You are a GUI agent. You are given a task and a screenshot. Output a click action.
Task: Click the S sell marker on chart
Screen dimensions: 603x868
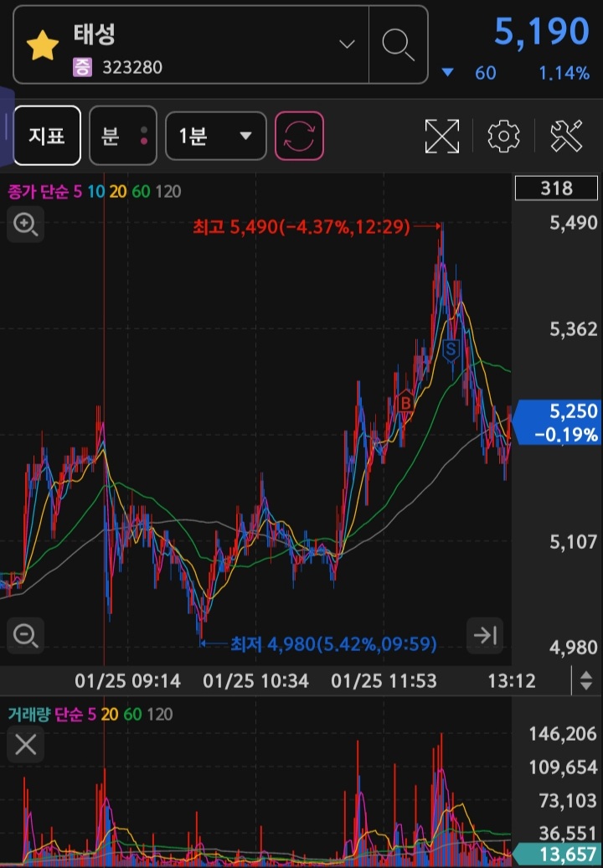(x=451, y=350)
